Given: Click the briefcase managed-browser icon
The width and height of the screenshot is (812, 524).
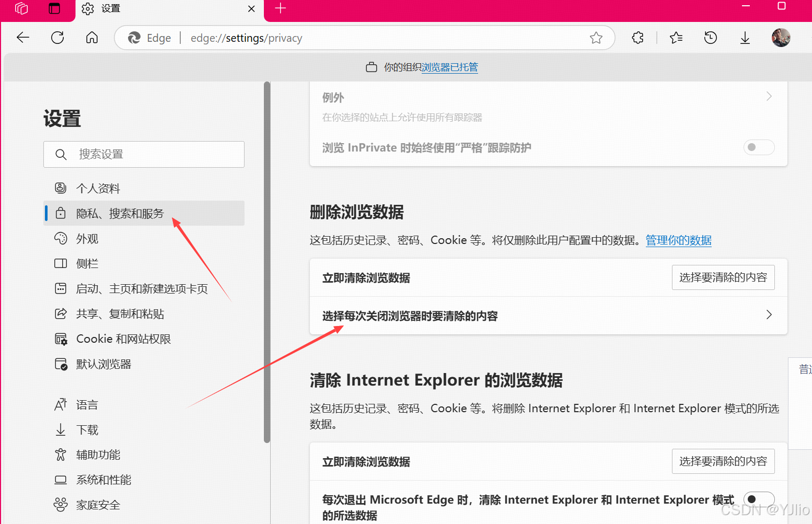Looking at the screenshot, I should point(372,67).
